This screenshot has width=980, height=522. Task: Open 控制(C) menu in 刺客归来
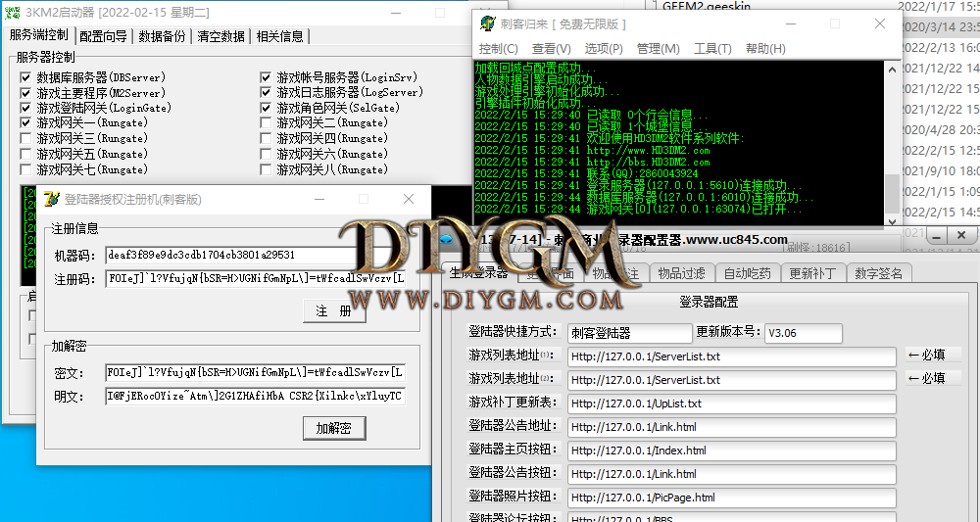pyautogui.click(x=498, y=49)
